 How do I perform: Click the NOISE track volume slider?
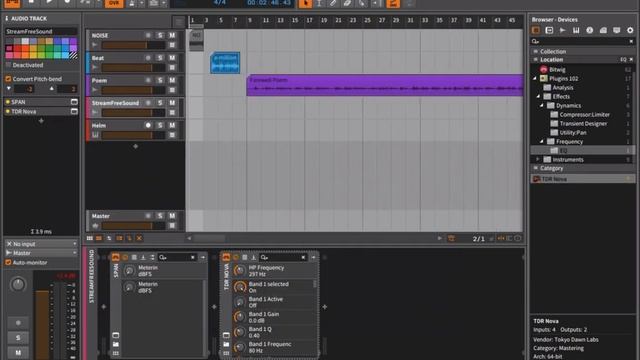(133, 45)
